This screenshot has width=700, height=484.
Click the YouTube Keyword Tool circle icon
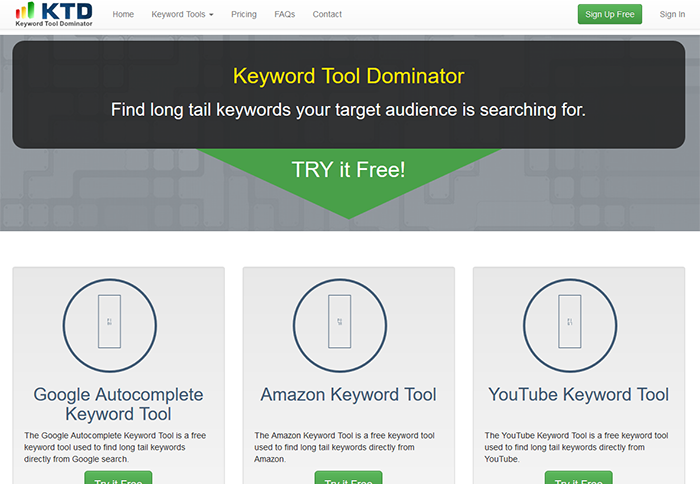(x=570, y=325)
